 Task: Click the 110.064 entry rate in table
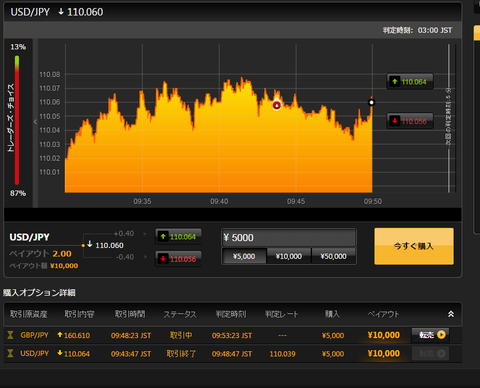(77, 354)
